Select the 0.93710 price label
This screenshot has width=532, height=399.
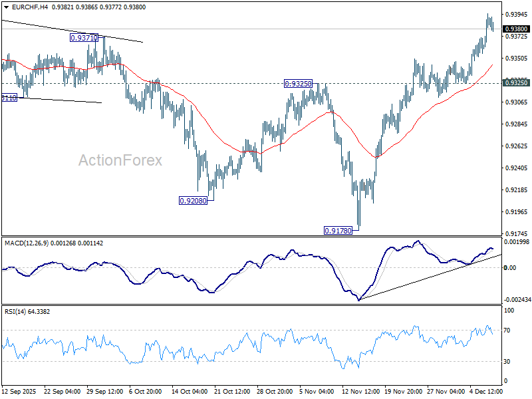pyautogui.click(x=84, y=38)
